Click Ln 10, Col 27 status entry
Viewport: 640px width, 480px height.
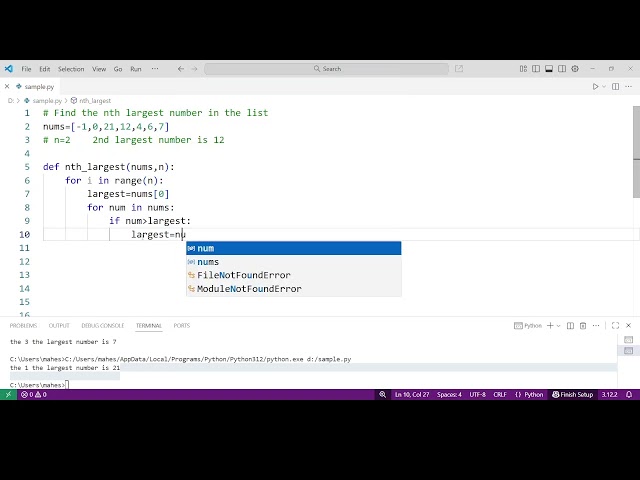tap(412, 394)
